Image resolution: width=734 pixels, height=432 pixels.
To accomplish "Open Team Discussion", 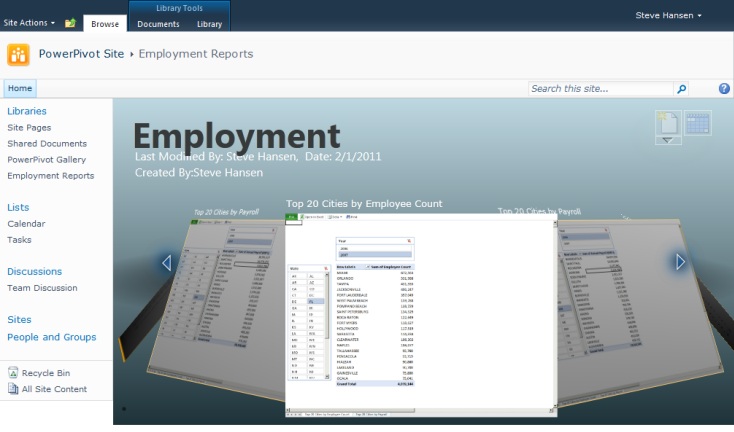I will [x=42, y=288].
